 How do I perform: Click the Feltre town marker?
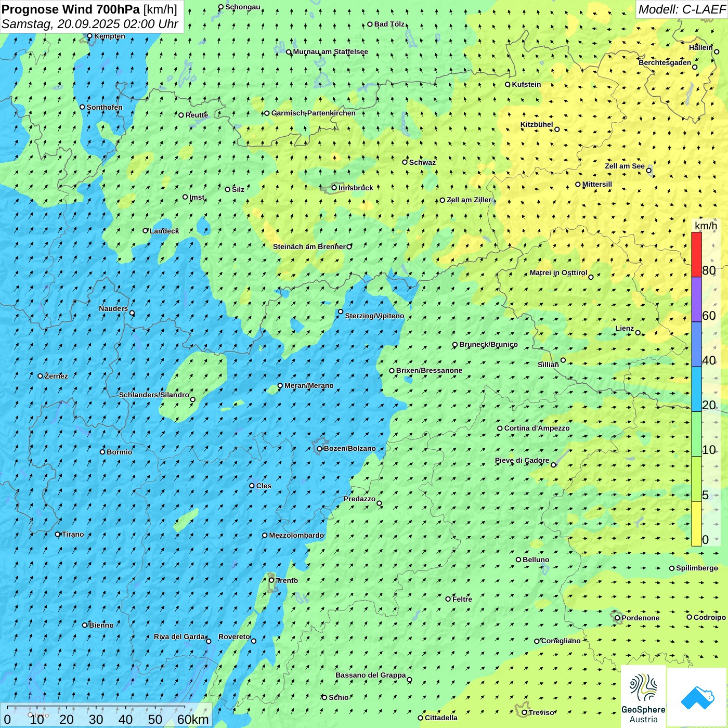[x=448, y=599]
